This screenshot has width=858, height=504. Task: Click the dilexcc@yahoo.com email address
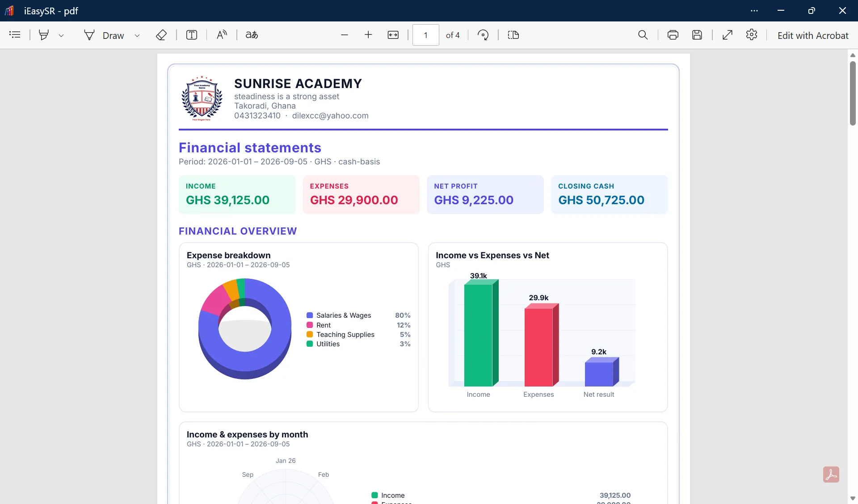(x=330, y=116)
